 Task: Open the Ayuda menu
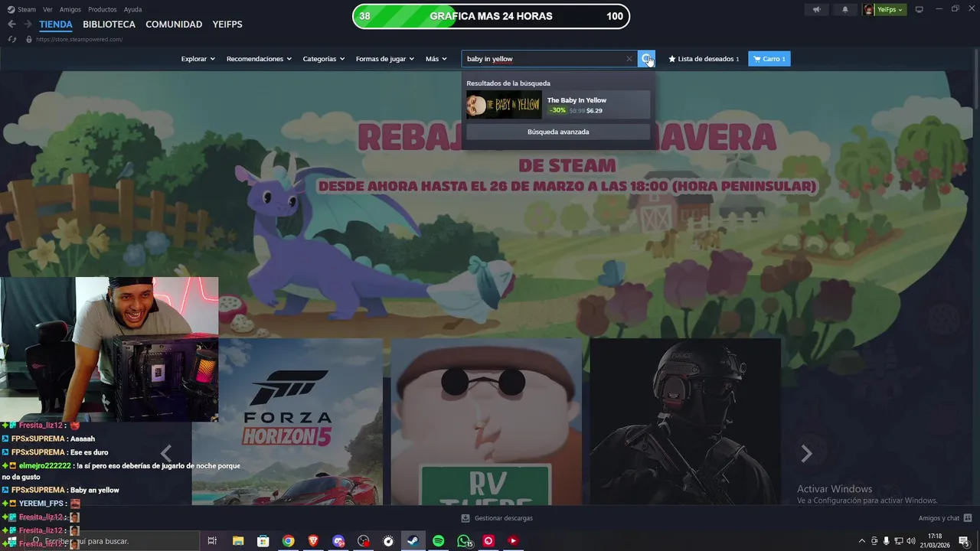tap(132, 9)
